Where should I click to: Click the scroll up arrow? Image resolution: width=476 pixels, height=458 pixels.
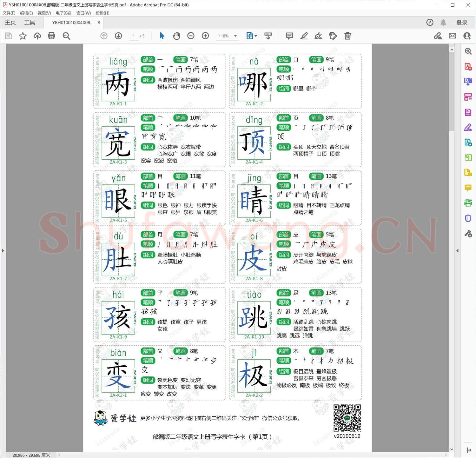pos(452,50)
